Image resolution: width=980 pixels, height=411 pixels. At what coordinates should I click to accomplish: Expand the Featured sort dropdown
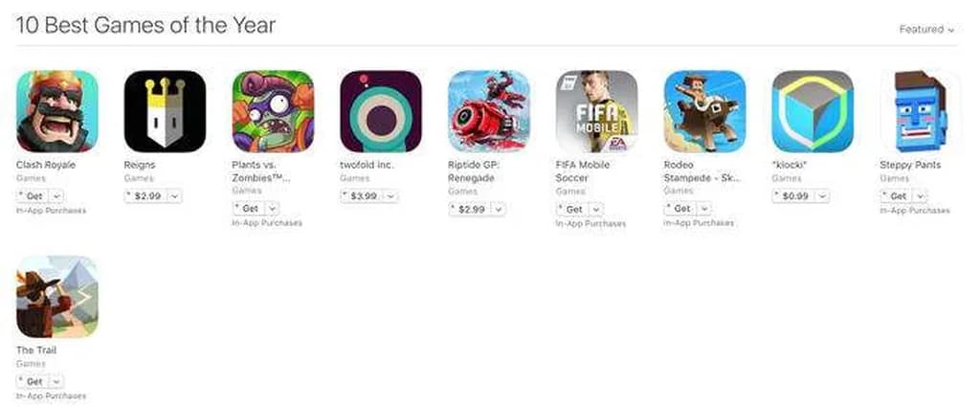926,30
